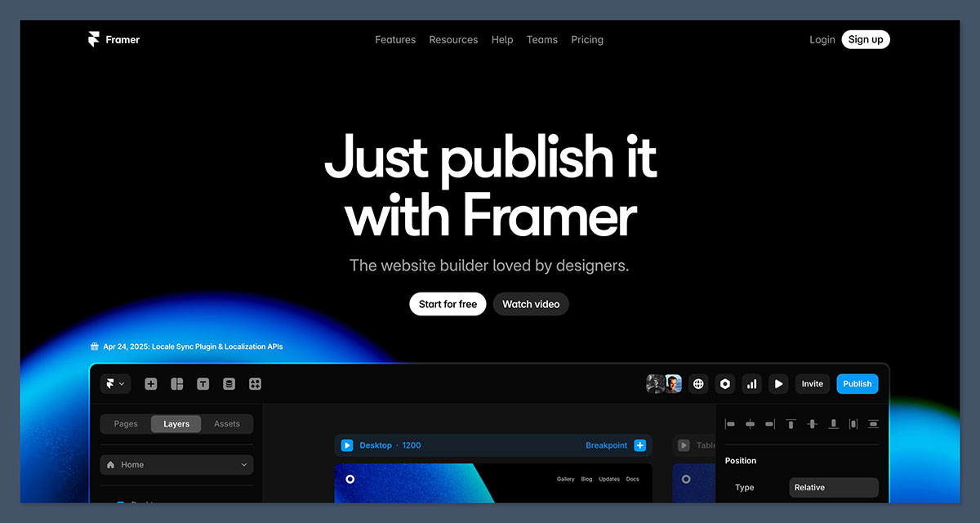
Task: Open the Features nav menu
Action: [395, 39]
